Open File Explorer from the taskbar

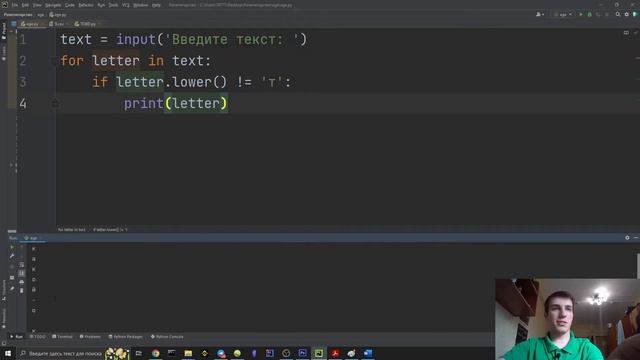[x=188, y=353]
